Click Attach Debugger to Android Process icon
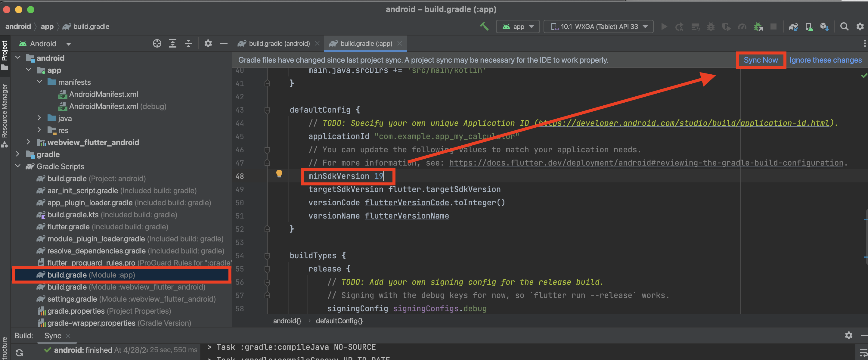Screen dimensions: 868x360 [x=758, y=26]
